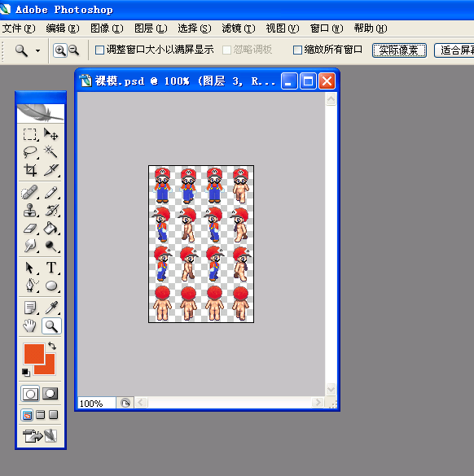Choose full screen with menu bar mode
This screenshot has width=474, height=476.
[x=41, y=415]
